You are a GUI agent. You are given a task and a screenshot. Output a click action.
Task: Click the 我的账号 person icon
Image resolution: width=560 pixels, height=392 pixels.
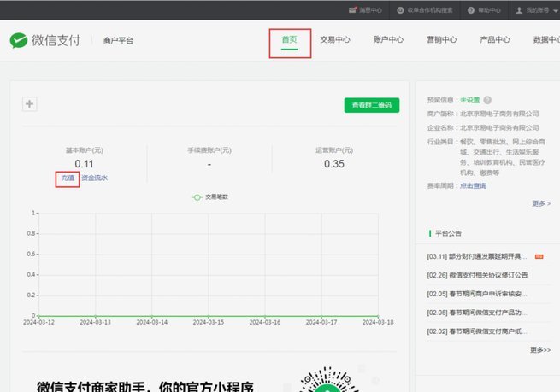[519, 10]
